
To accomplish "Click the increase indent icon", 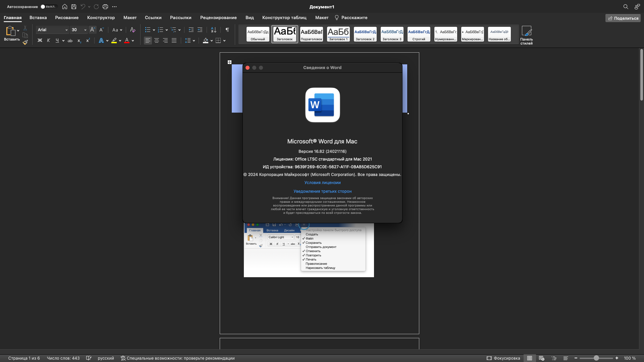I will [200, 30].
